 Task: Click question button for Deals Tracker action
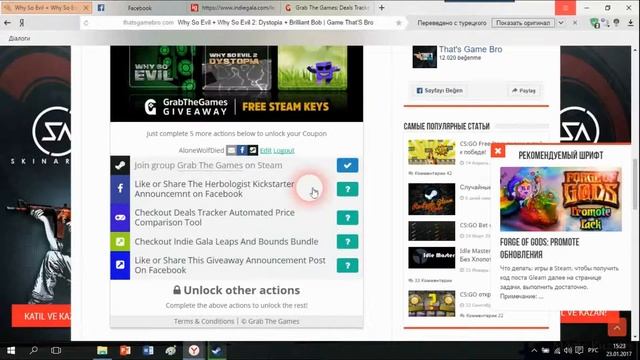pos(347,218)
